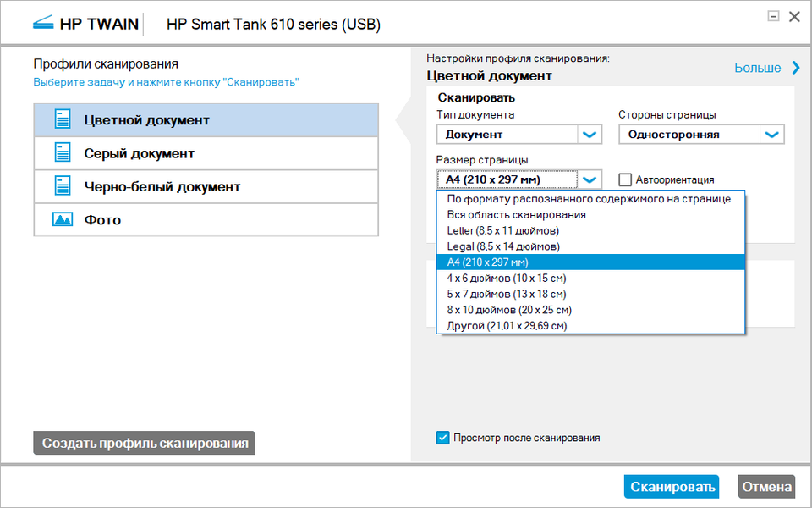
Task: Click the chevron arrow next to Больше
Action: 796,68
